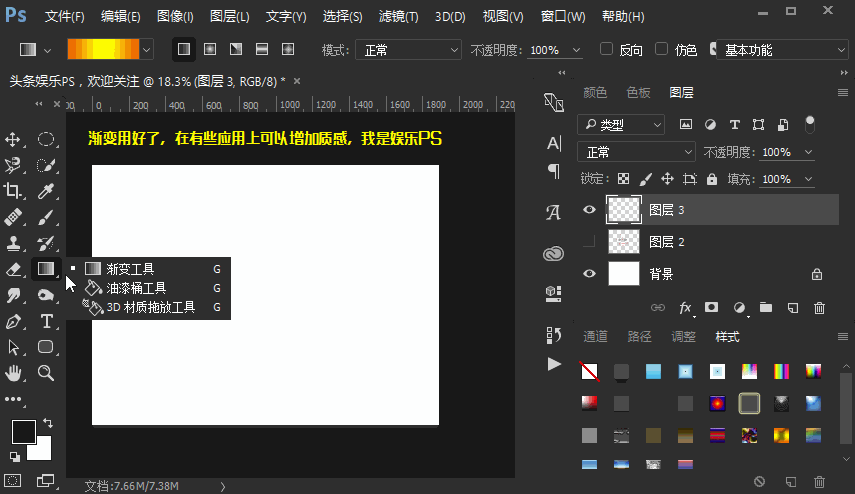855x494 pixels.
Task: Select the Healing Brush tool
Action: pyautogui.click(x=13, y=217)
